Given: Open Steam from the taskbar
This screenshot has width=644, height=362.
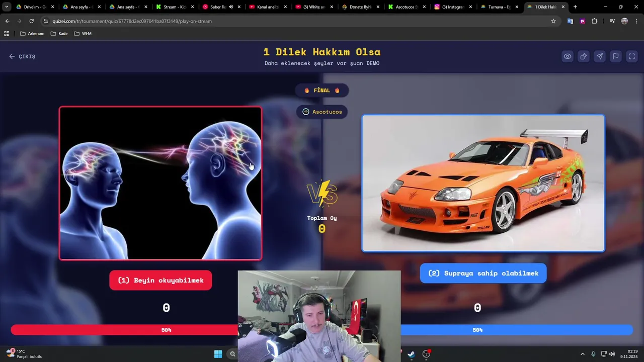Looking at the screenshot, I should 411,354.
